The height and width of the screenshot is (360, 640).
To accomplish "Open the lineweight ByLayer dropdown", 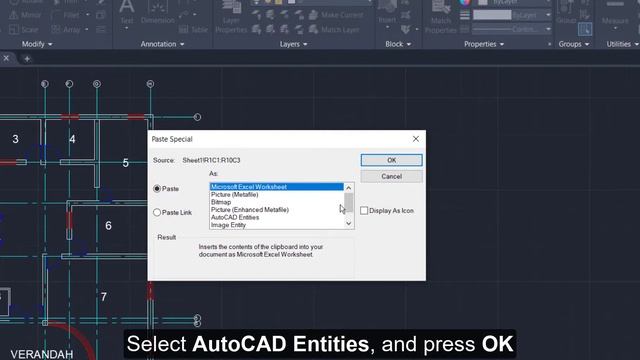I will click(548, 15).
